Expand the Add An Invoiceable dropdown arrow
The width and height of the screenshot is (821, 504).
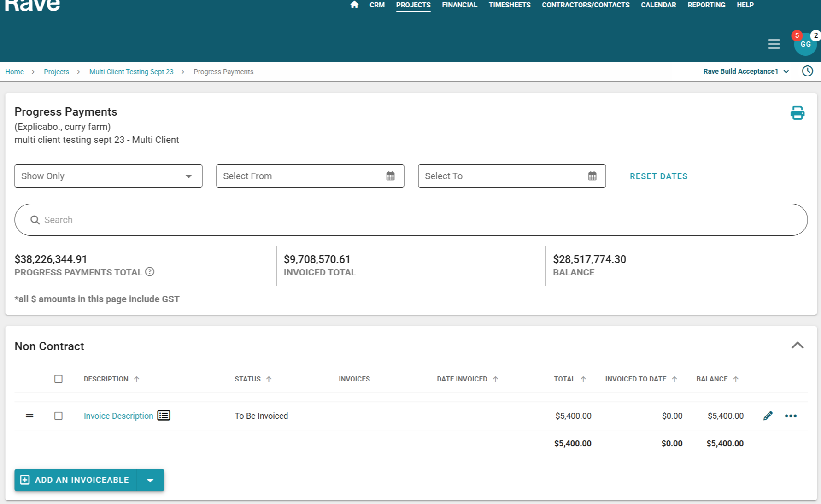coord(150,480)
